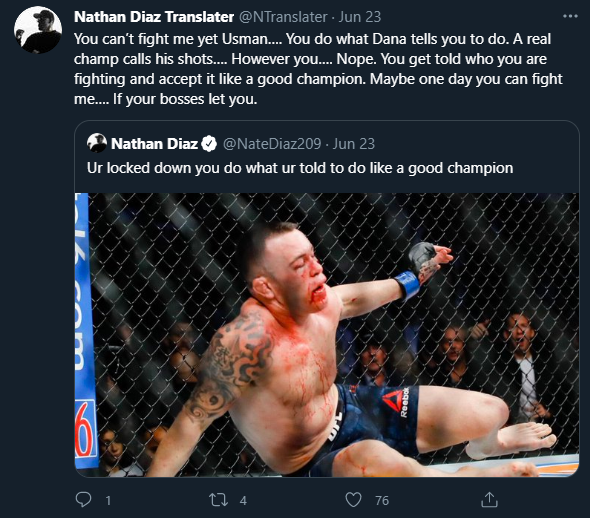This screenshot has width=590, height=518.
Task: Click the Jun 23 timestamp of main tweet
Action: coord(360,17)
